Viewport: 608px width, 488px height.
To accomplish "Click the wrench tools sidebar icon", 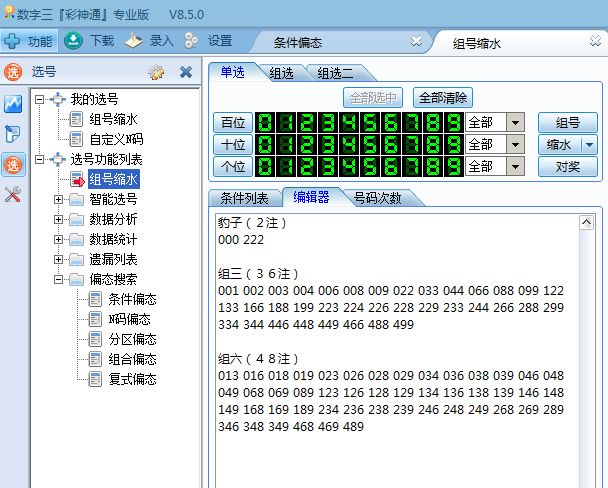I will point(13,195).
